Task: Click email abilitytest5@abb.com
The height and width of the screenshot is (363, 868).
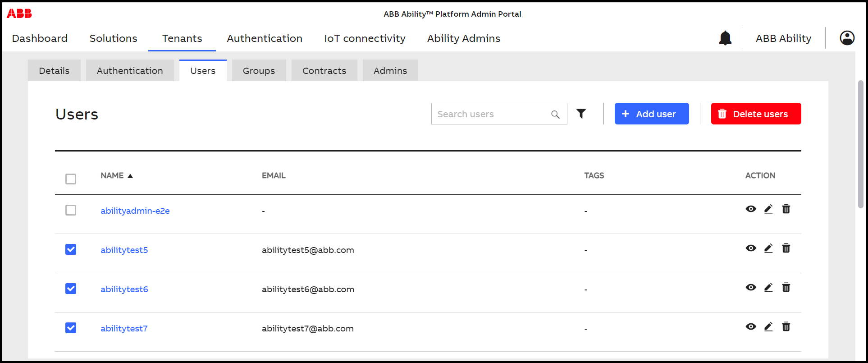Action: [x=308, y=250]
